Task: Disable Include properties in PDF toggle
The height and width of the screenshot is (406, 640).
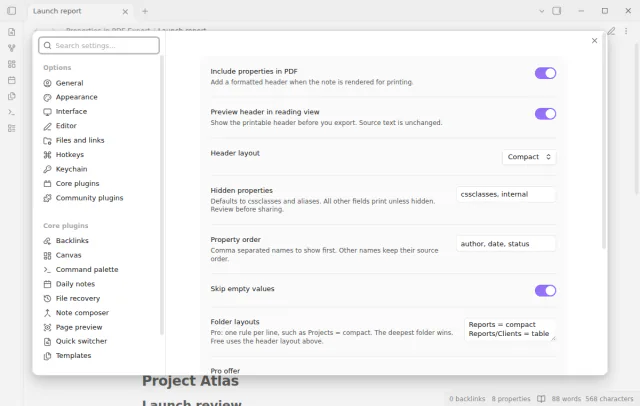Action: [x=545, y=73]
